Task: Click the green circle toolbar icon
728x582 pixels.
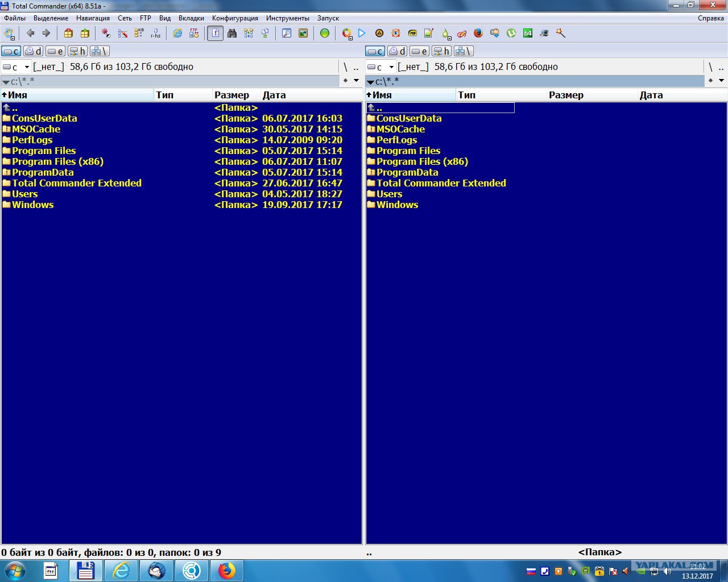Action: pyautogui.click(x=325, y=34)
